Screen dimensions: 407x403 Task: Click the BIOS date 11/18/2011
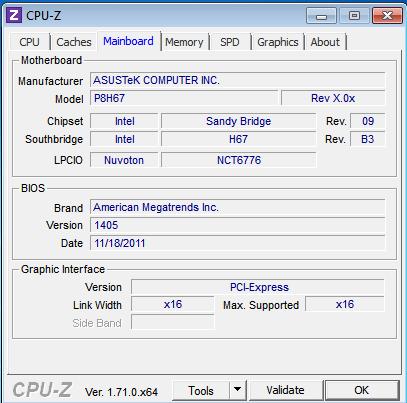(237, 243)
